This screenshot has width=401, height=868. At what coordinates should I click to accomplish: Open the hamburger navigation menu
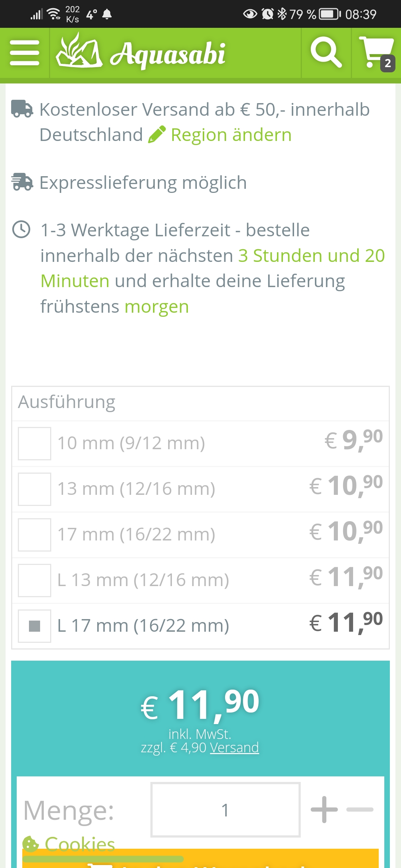pos(25,53)
